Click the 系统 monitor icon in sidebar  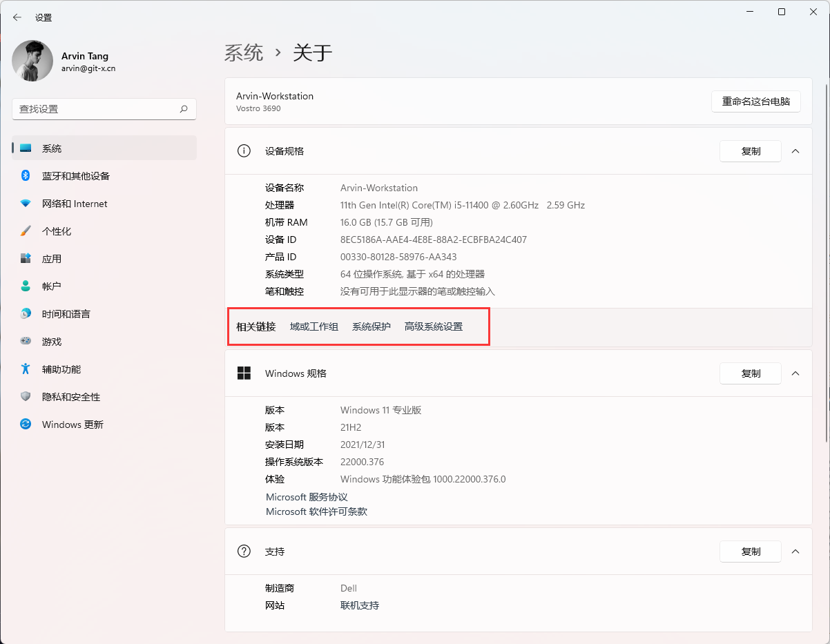coord(26,148)
